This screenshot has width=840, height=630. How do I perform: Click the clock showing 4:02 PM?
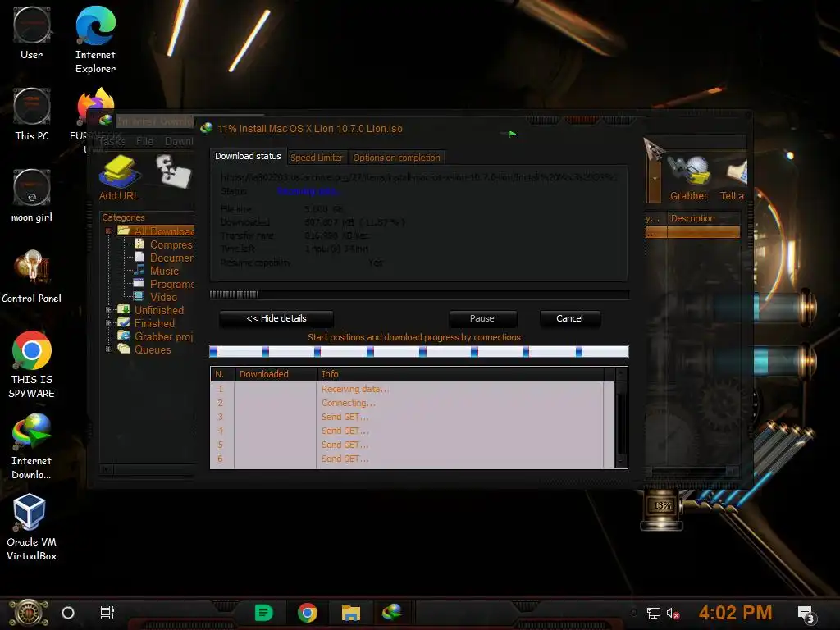(735, 612)
